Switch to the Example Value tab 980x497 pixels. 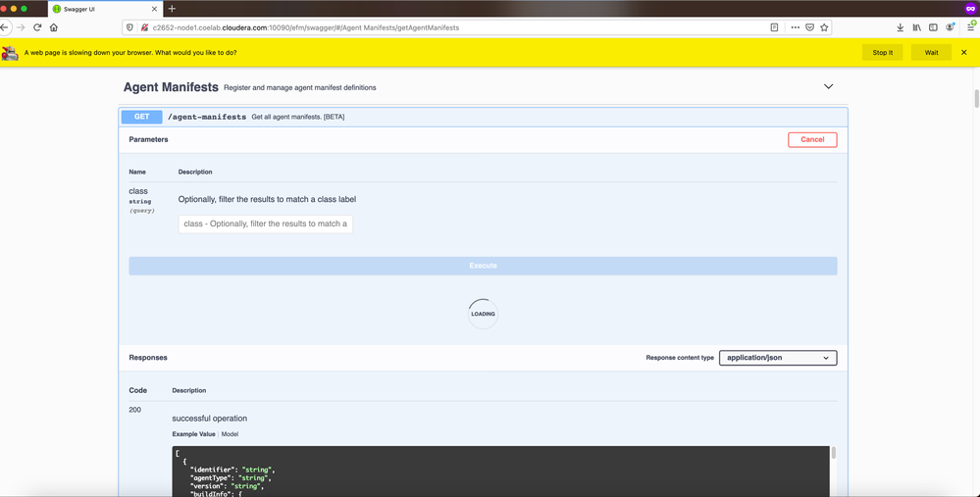pos(193,434)
